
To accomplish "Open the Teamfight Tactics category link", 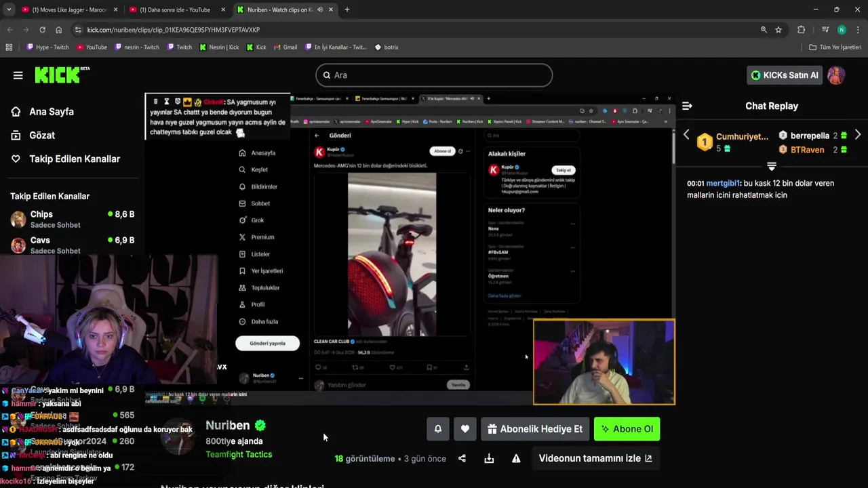I will (x=239, y=455).
